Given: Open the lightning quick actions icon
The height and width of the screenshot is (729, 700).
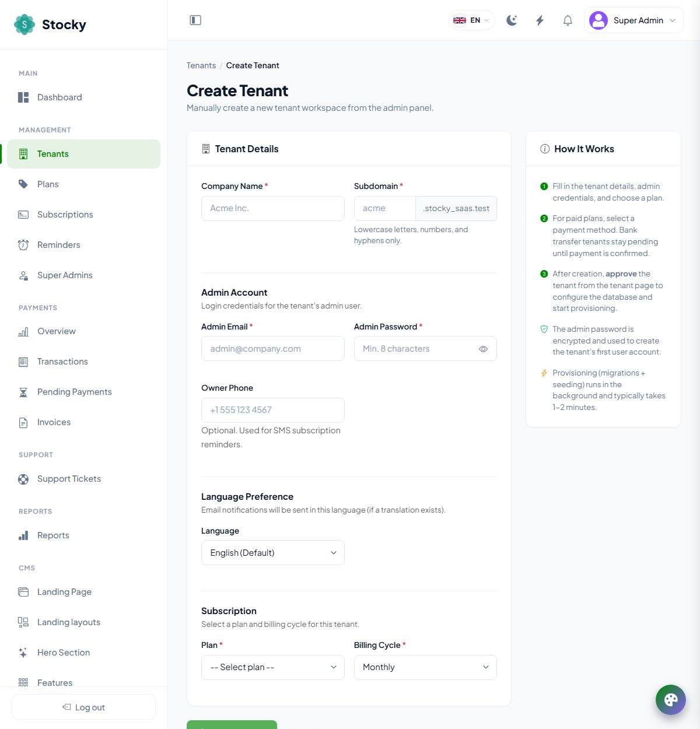Looking at the screenshot, I should tap(540, 20).
